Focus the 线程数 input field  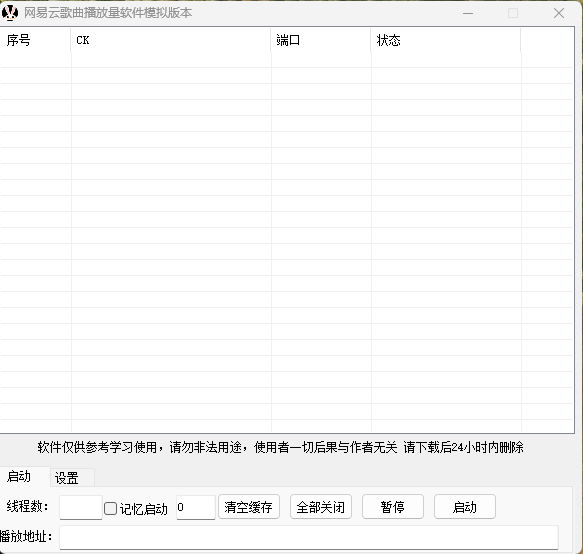(81, 508)
